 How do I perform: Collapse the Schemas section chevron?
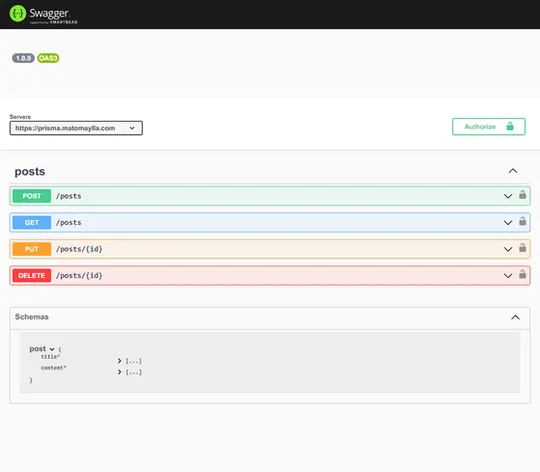pos(515,317)
